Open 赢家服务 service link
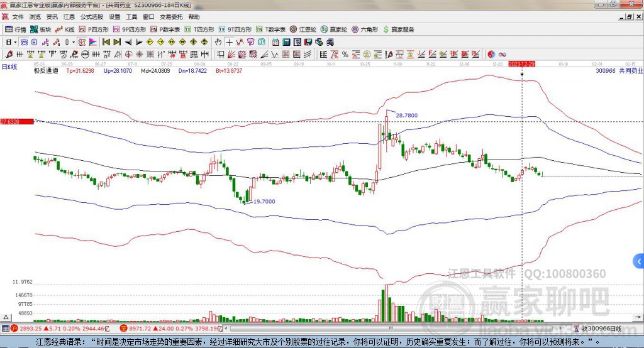644x348 pixels. click(x=398, y=30)
